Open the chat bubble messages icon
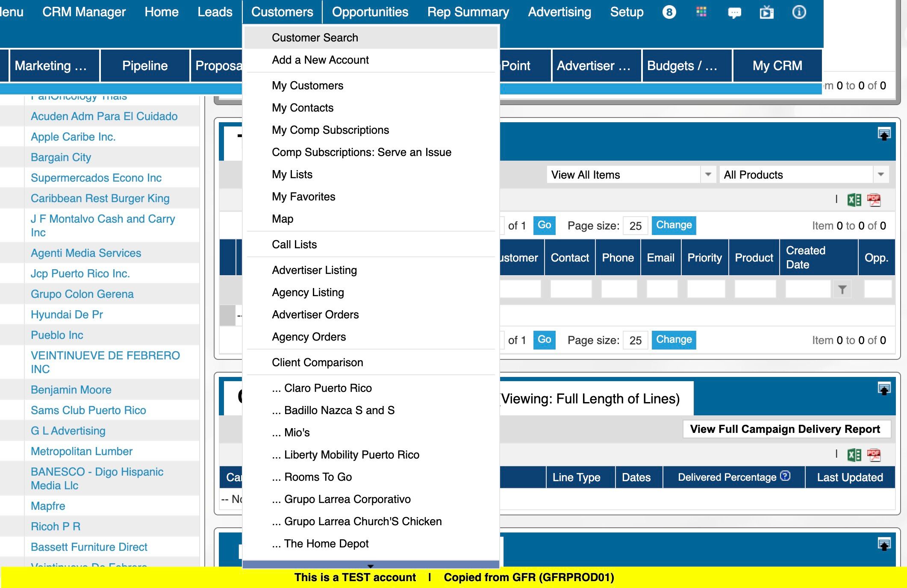 click(x=734, y=13)
